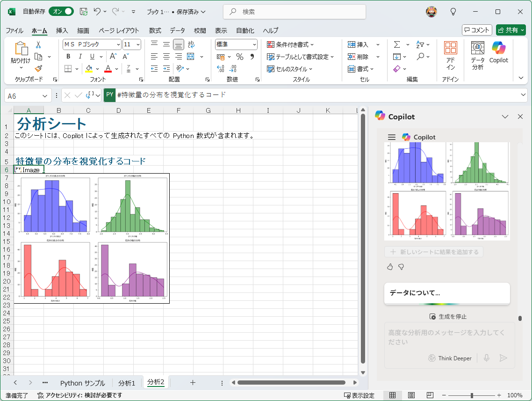Click the thumbs up feedback icon
This screenshot has height=401, width=532.
[x=390, y=267]
